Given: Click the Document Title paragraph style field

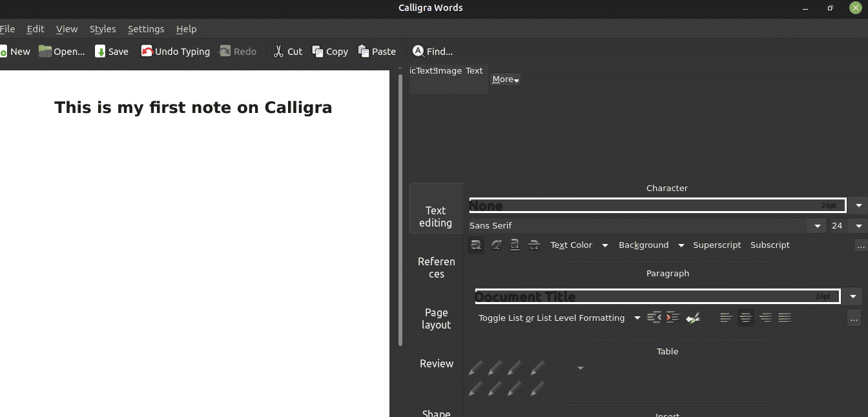Looking at the screenshot, I should (x=657, y=297).
